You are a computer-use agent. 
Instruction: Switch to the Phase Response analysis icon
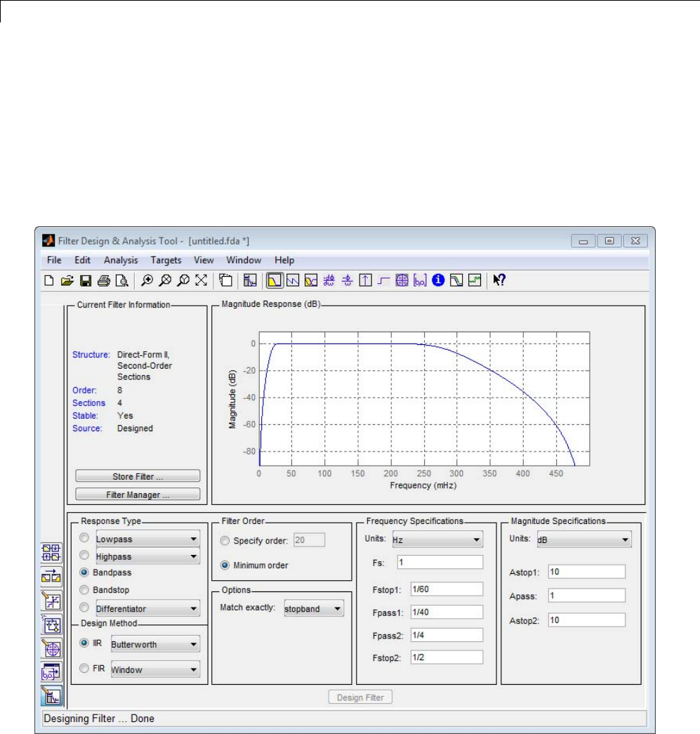(x=293, y=280)
